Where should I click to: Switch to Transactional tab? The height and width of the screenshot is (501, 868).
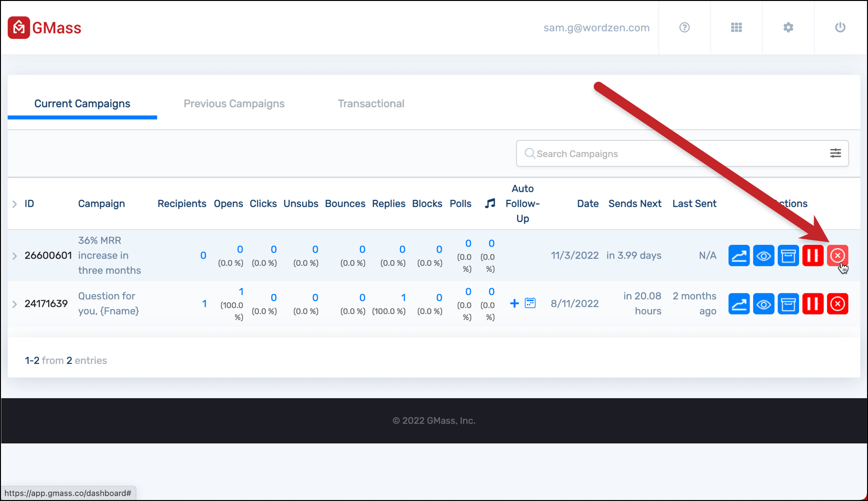(371, 104)
